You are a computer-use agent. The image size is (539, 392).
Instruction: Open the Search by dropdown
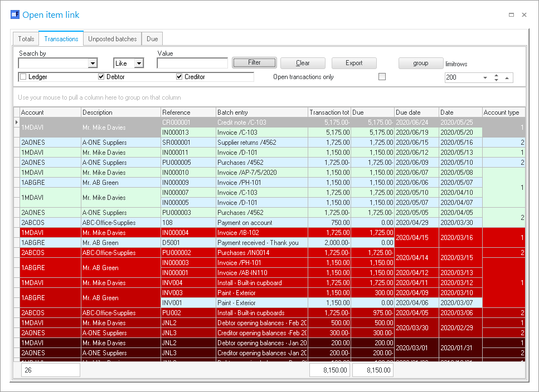click(93, 63)
